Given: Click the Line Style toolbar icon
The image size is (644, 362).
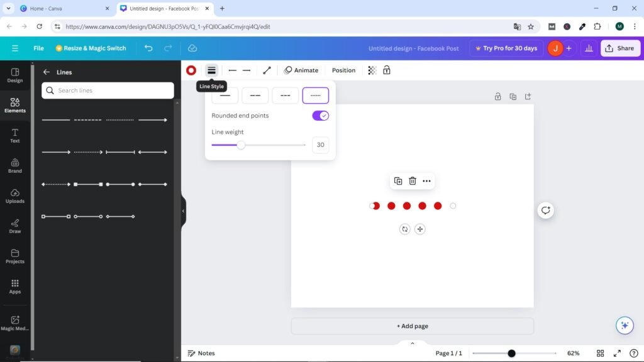Looking at the screenshot, I should [211, 70].
